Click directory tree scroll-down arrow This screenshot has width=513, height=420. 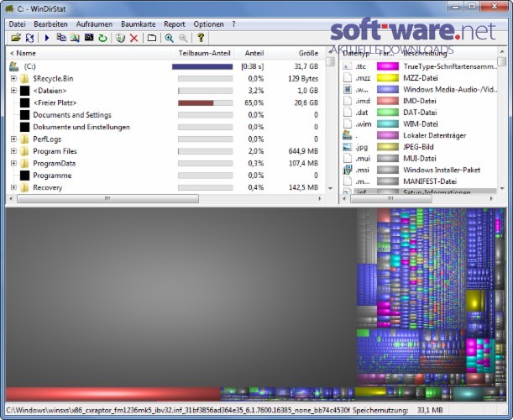click(x=330, y=188)
